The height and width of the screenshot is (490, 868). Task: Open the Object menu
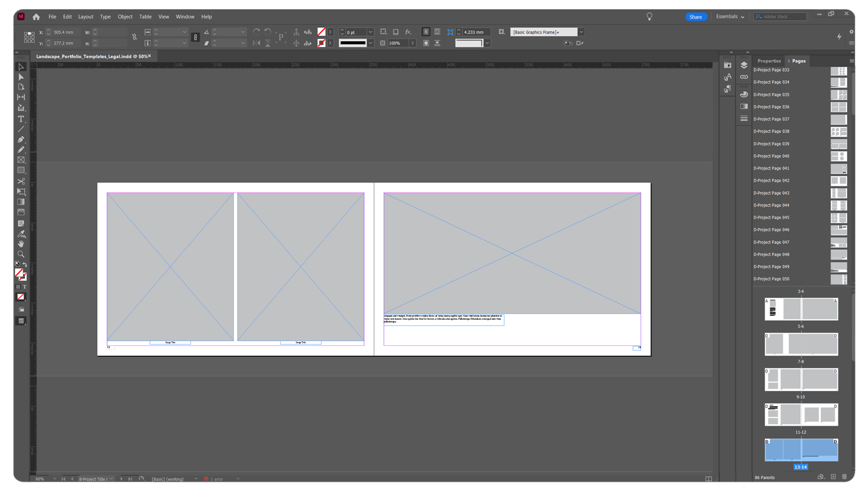[125, 17]
